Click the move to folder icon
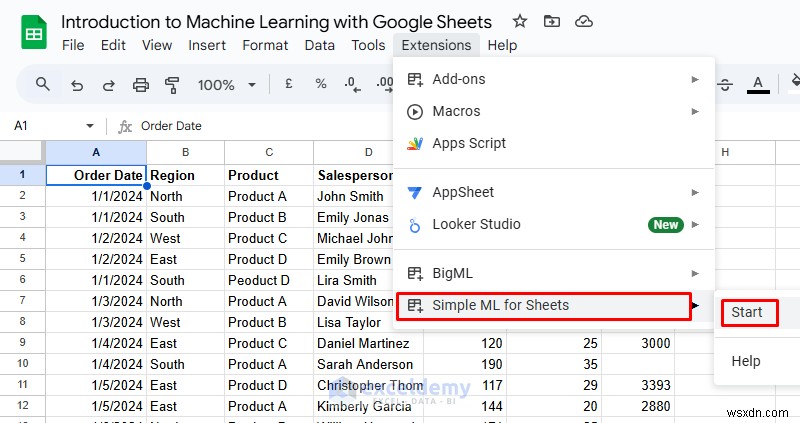Image resolution: width=800 pixels, height=423 pixels. click(x=552, y=21)
